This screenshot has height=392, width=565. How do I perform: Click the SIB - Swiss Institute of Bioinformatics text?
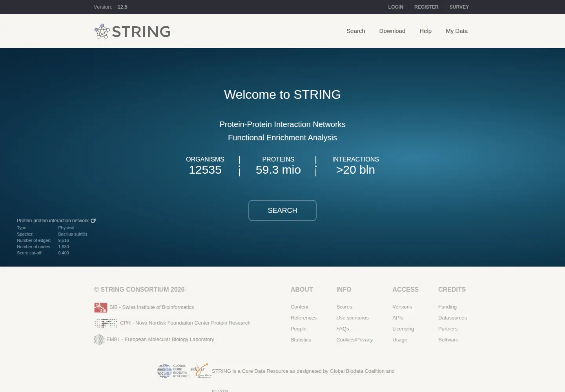(152, 307)
